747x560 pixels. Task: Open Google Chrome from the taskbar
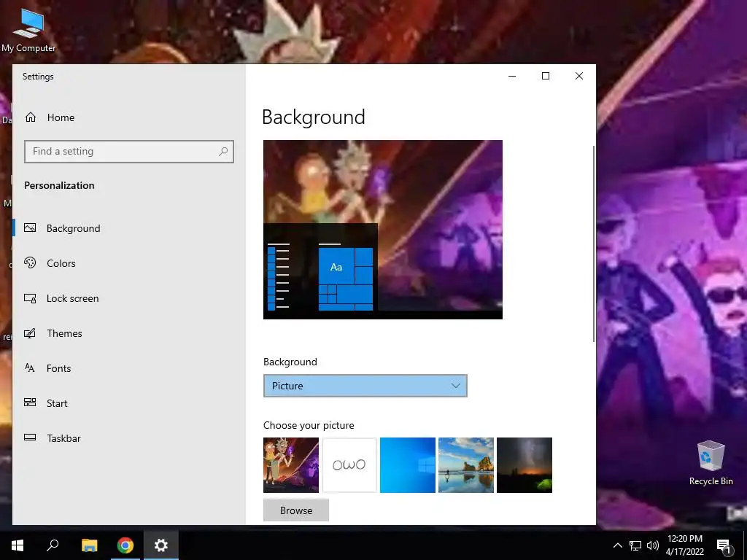tap(125, 545)
